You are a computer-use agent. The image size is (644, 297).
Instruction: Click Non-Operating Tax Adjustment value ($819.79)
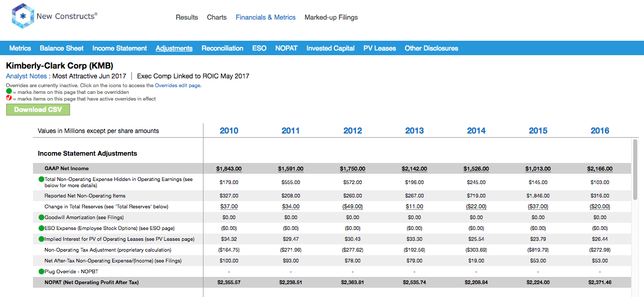tap(538, 250)
